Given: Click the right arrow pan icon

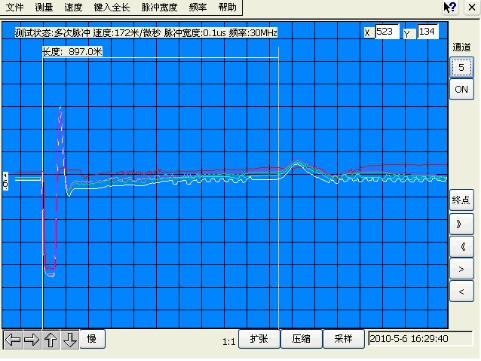Looking at the screenshot, I should click(x=32, y=340).
